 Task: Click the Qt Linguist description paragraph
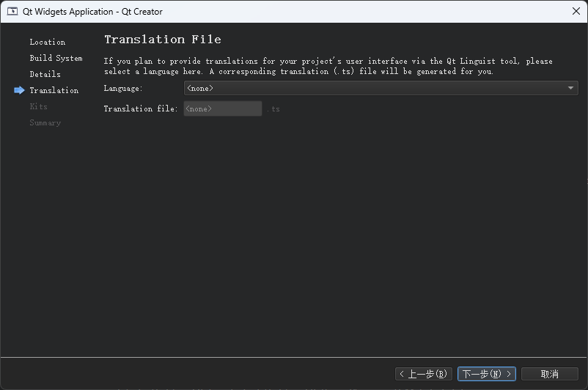328,66
